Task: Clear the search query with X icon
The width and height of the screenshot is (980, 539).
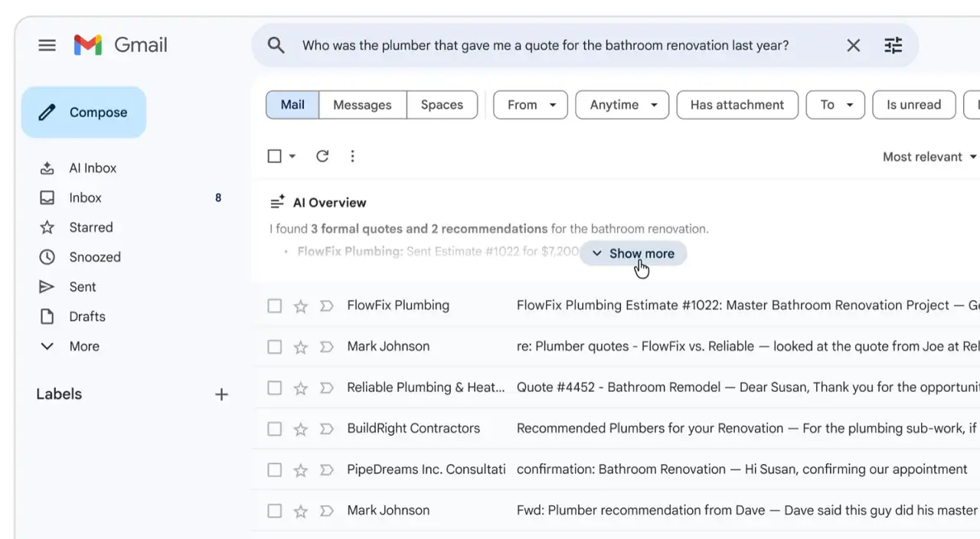Action: click(853, 45)
